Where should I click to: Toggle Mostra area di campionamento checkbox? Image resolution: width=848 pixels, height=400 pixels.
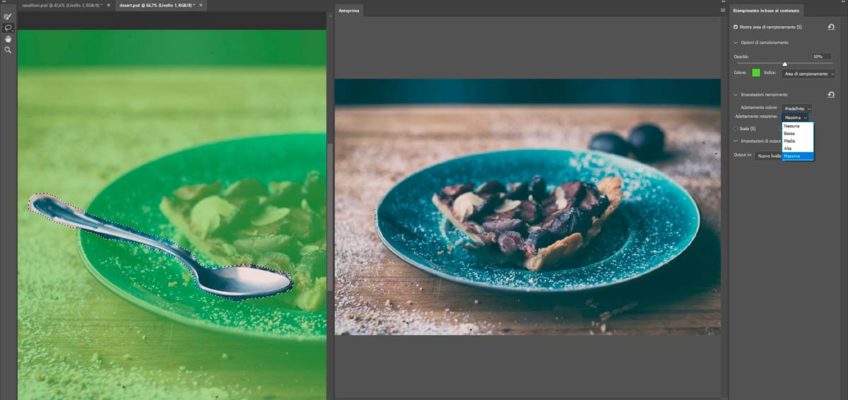click(x=736, y=27)
